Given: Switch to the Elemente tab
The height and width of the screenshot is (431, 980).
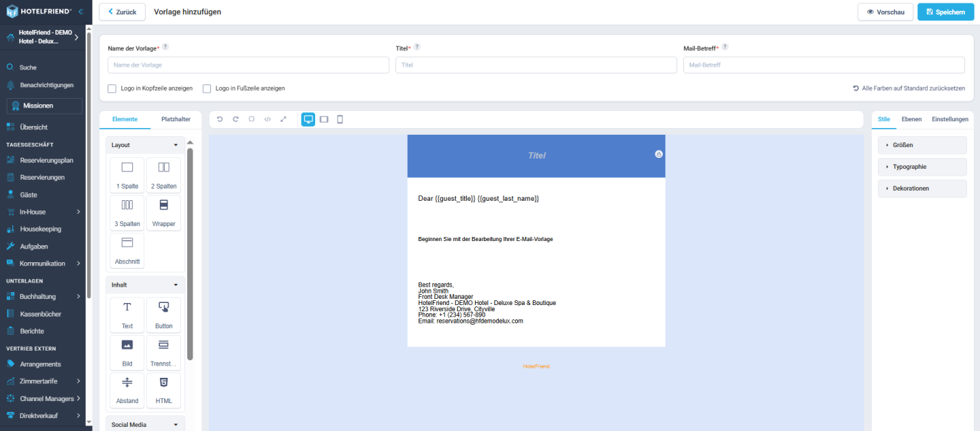Looking at the screenshot, I should tap(125, 119).
